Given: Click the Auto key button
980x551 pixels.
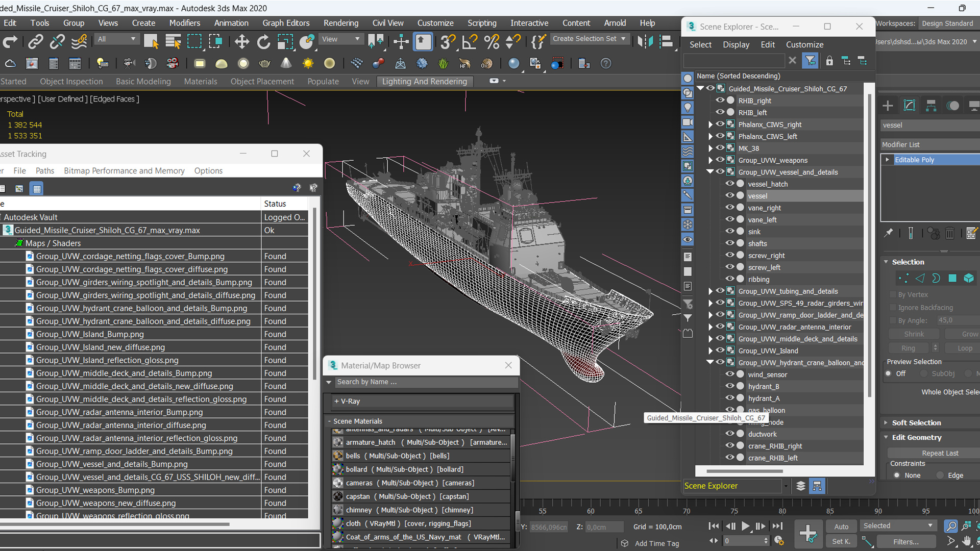Looking at the screenshot, I should tap(841, 527).
